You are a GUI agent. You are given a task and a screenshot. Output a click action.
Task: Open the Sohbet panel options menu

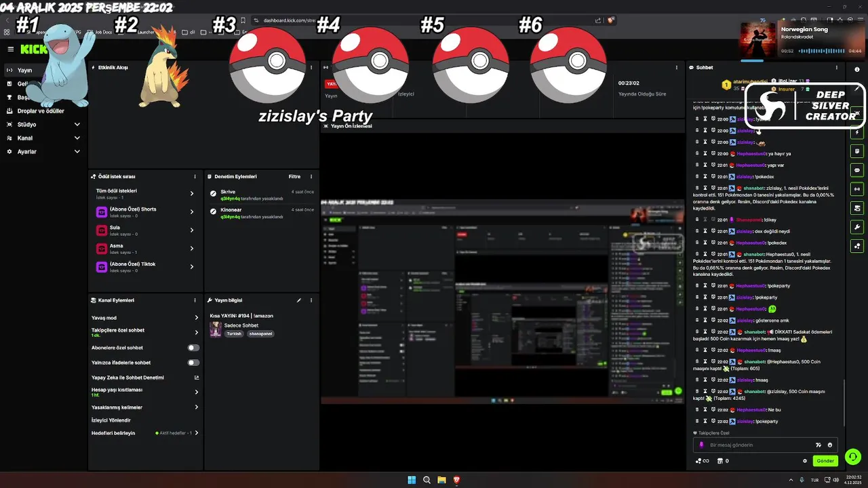837,67
